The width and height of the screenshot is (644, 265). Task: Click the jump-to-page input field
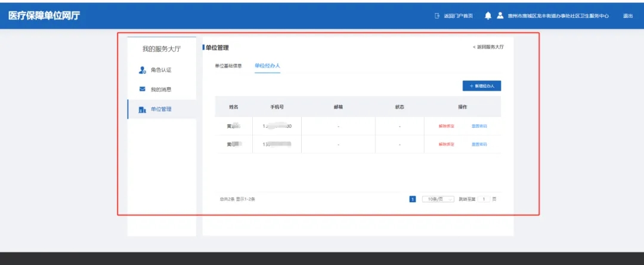coord(484,199)
